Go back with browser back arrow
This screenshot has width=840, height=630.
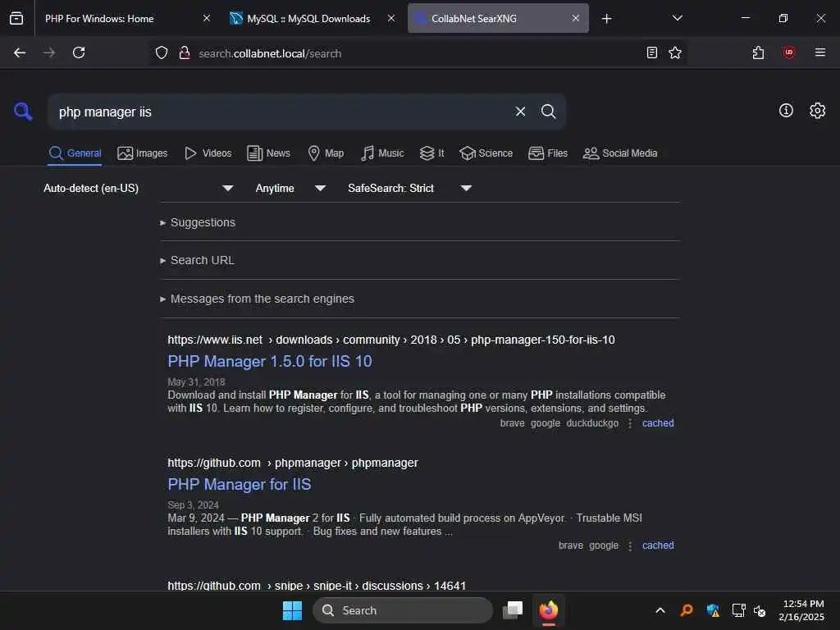point(20,52)
